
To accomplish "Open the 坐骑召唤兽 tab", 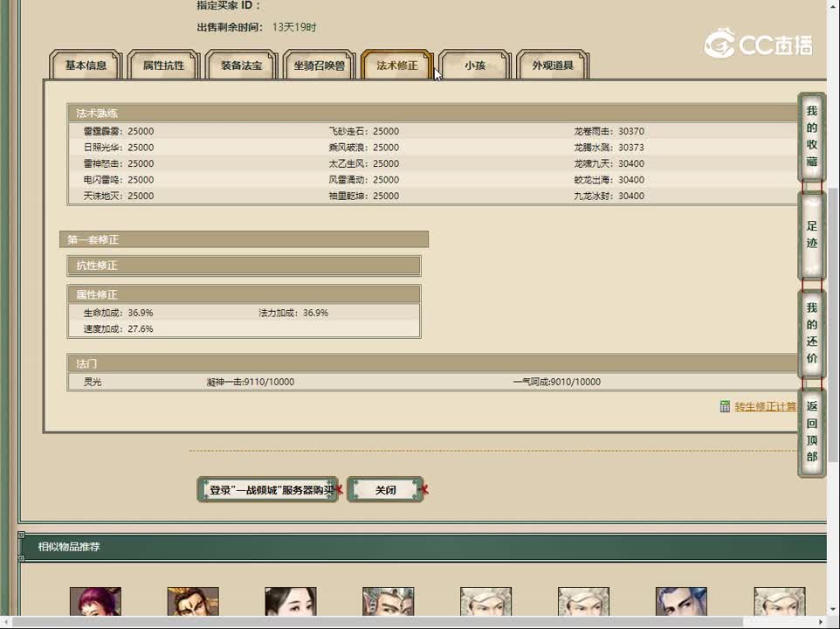I will 319,66.
